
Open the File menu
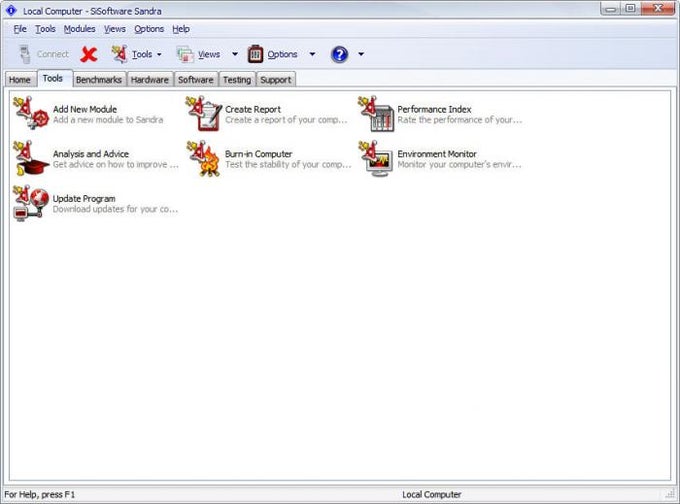pos(20,29)
